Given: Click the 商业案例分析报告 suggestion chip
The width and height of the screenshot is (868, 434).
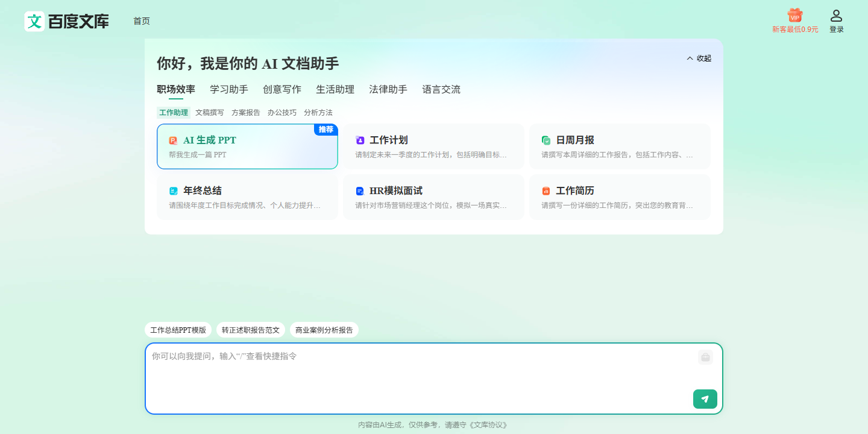Looking at the screenshot, I should tap(324, 330).
